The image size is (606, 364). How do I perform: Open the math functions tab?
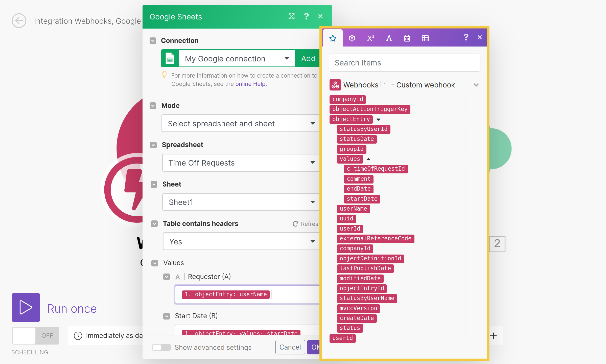pyautogui.click(x=370, y=38)
